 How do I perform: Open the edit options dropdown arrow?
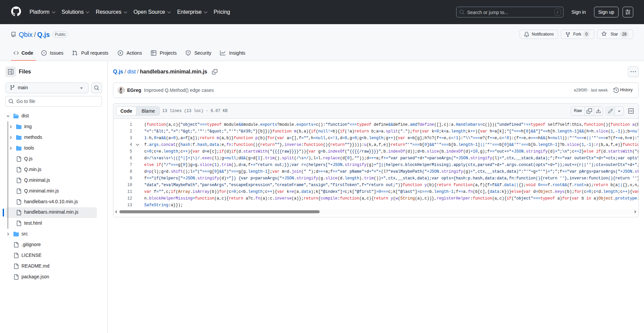(619, 111)
